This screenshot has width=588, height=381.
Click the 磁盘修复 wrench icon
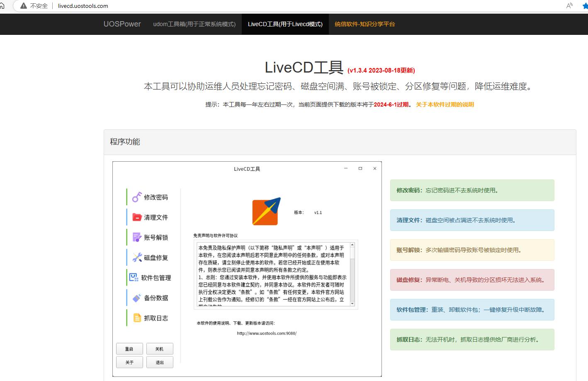pos(136,257)
